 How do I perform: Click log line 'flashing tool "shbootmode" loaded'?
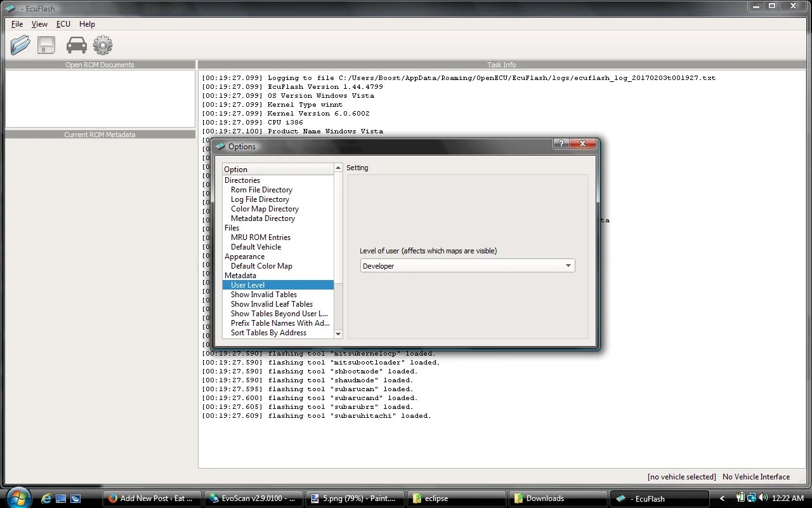(310, 371)
